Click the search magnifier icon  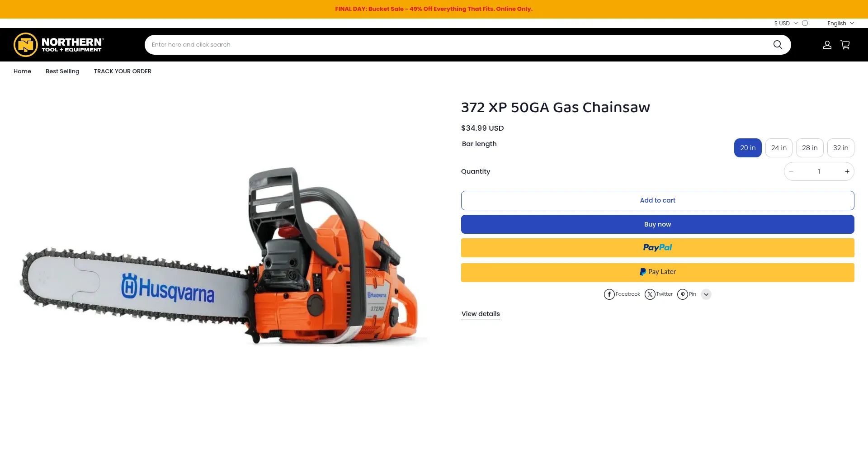[778, 45]
